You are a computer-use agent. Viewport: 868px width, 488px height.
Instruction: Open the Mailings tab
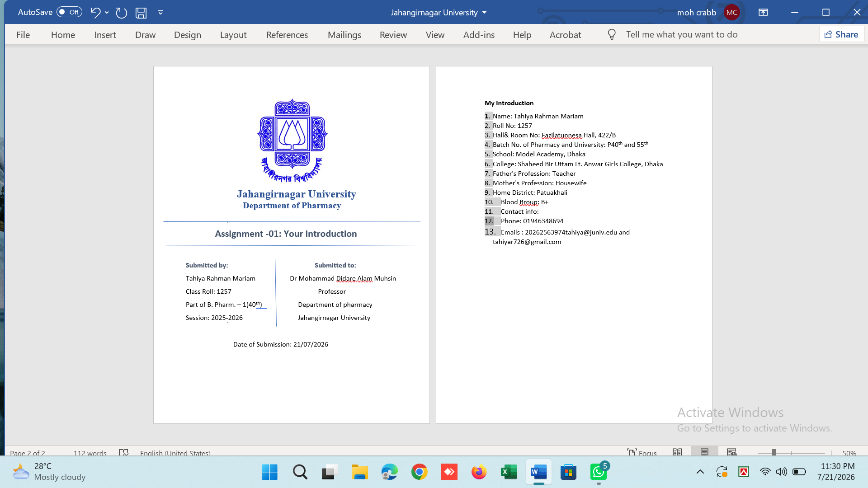(344, 35)
